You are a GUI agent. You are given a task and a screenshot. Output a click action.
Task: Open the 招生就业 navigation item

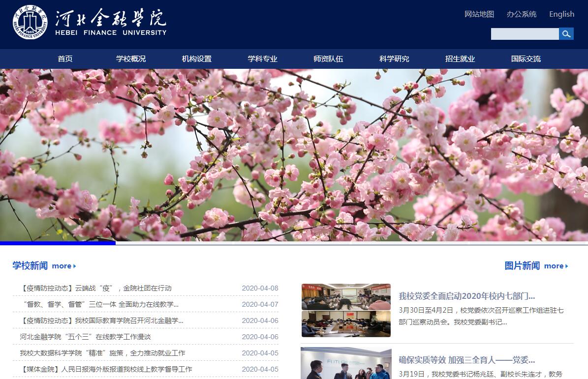(460, 59)
